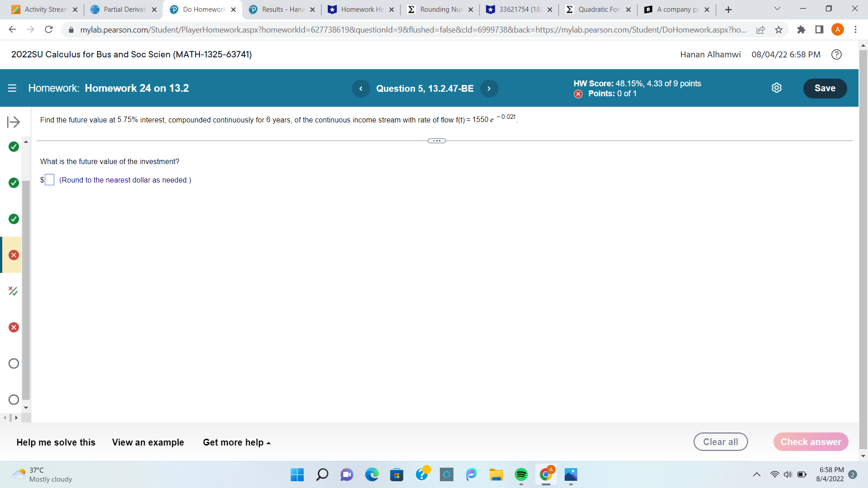
Task: Click the highlighted red X question indicator
Action: click(13, 255)
